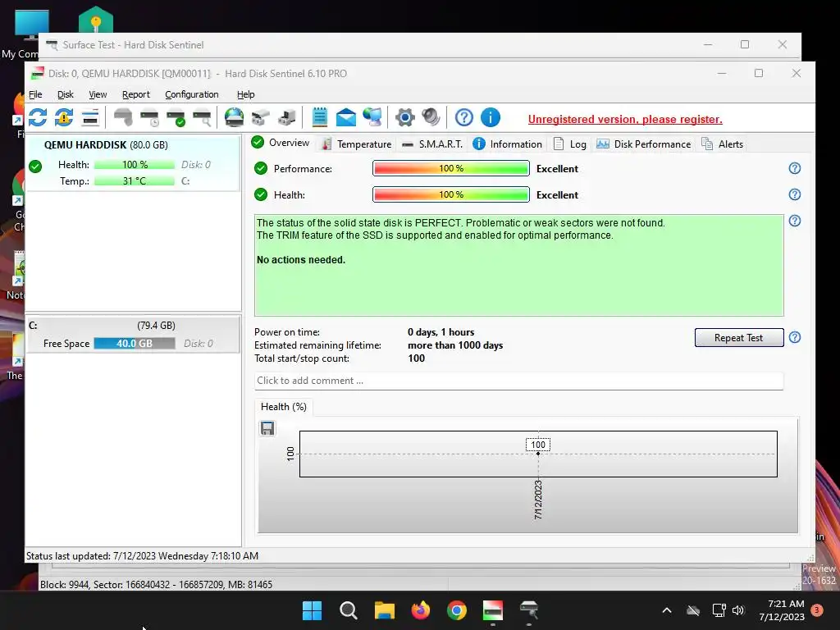Click the first stacked drives toolbar icon

point(260,117)
